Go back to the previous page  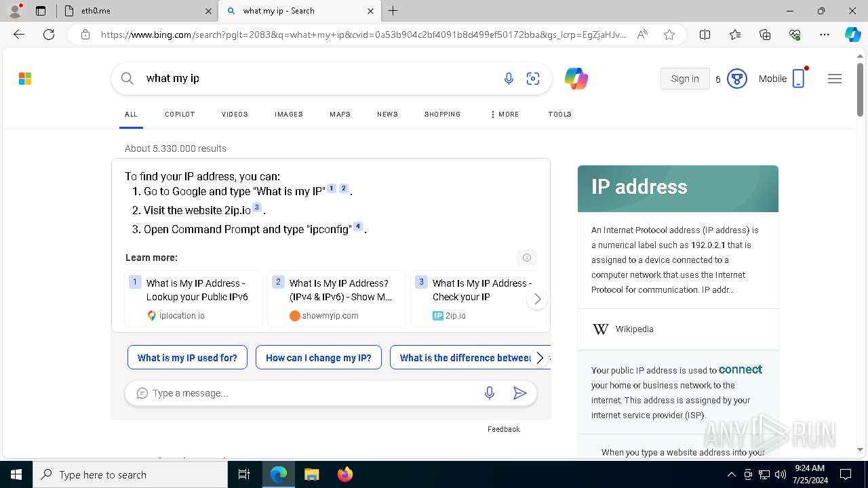click(x=19, y=35)
